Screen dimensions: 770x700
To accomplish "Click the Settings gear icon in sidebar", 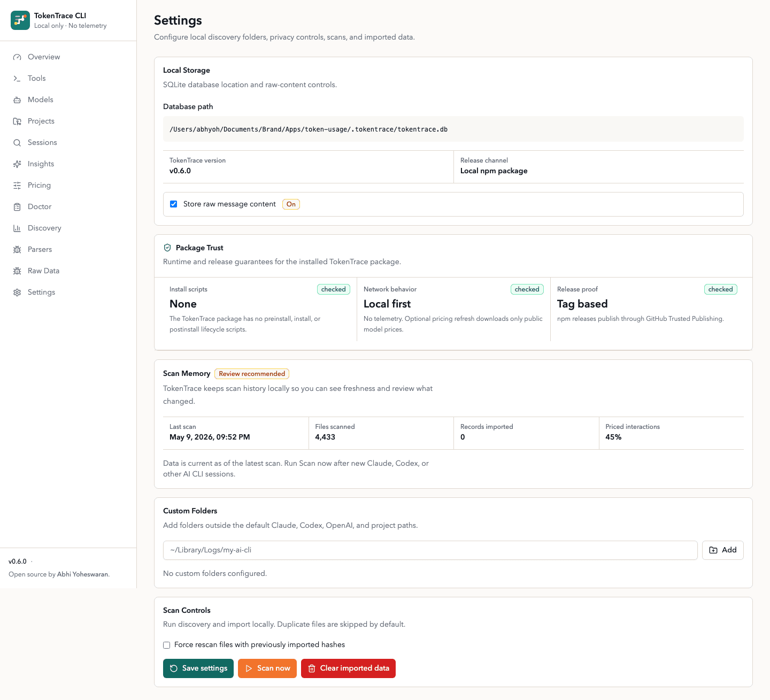I will [17, 293].
